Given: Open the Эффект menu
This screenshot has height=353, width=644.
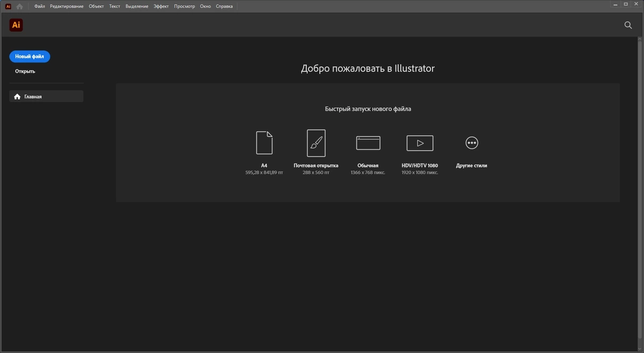Looking at the screenshot, I should click(161, 6).
